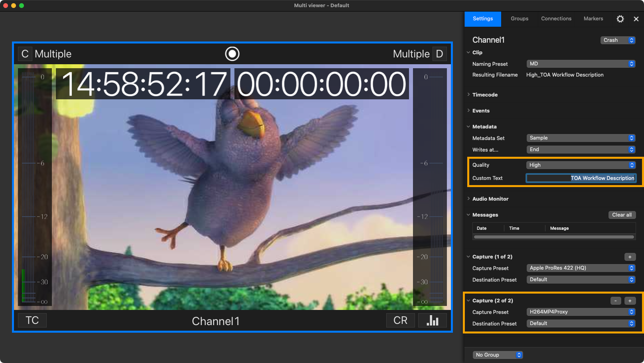The height and width of the screenshot is (363, 644).
Task: Click the Resulting Filename value text
Action: pos(565,75)
